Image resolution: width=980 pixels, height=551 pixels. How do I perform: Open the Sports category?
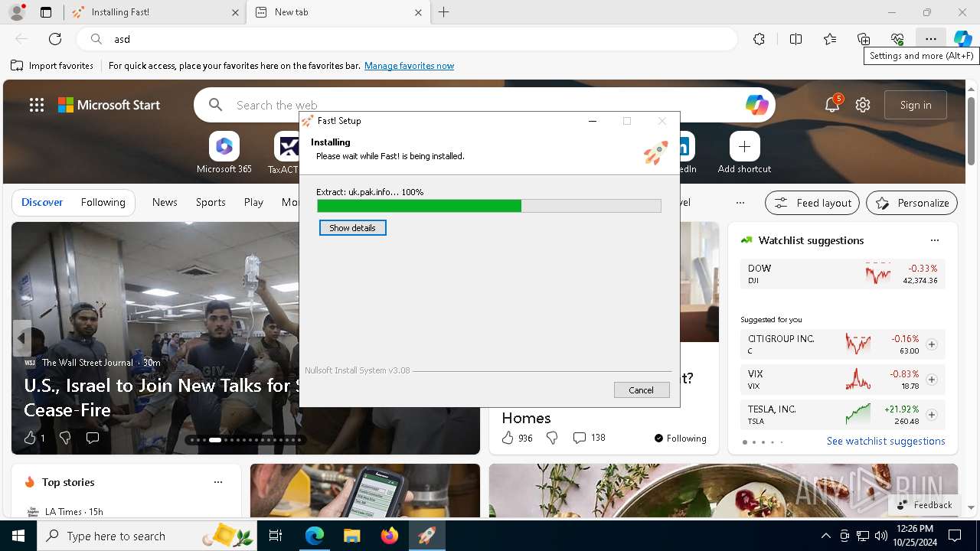point(211,203)
